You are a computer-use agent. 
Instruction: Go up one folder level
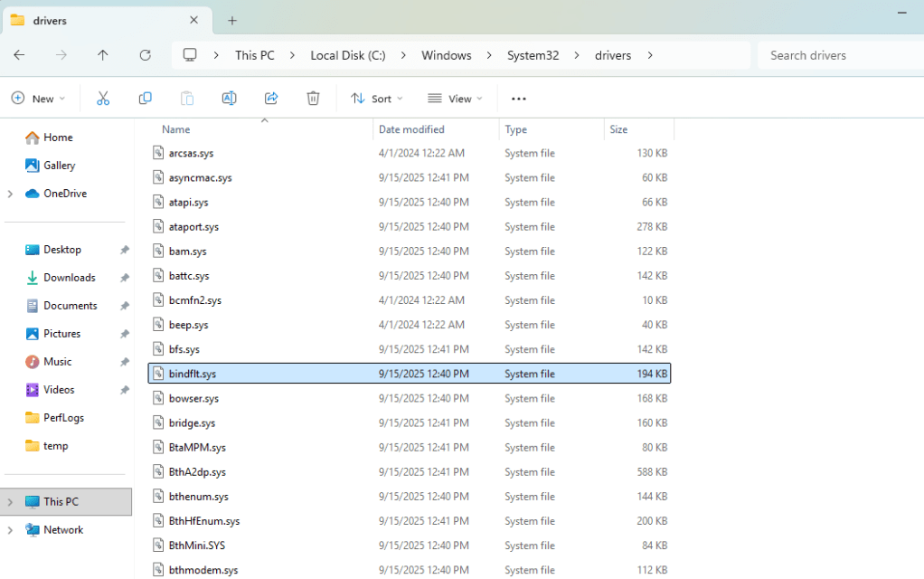click(x=103, y=55)
